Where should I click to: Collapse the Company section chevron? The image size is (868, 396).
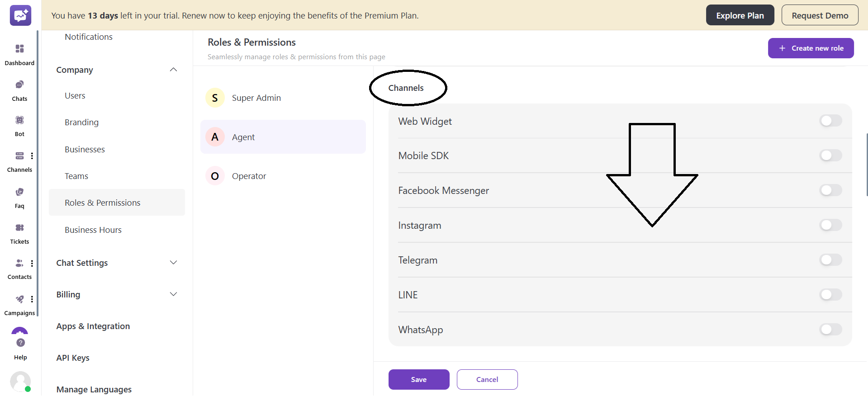[173, 70]
